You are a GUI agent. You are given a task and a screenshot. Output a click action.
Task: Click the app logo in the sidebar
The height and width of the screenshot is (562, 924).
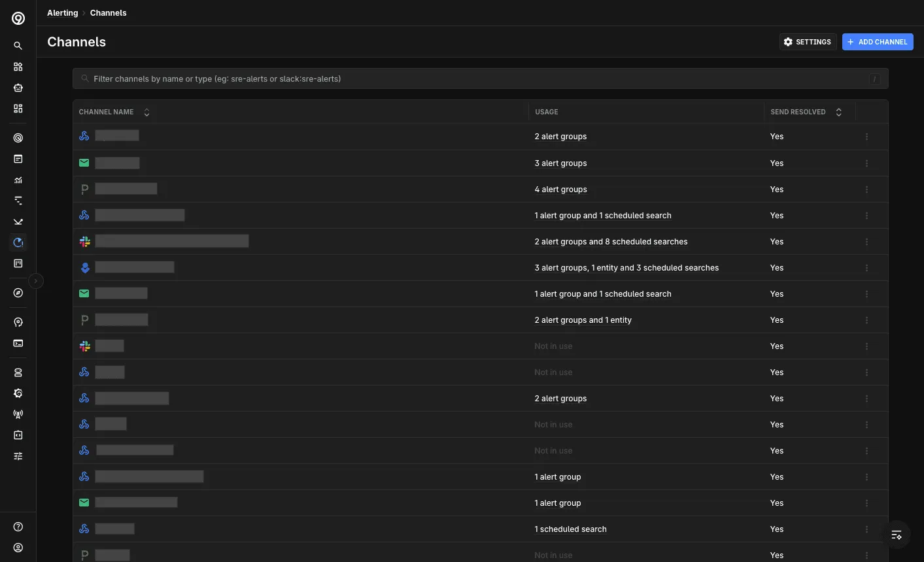pyautogui.click(x=18, y=18)
